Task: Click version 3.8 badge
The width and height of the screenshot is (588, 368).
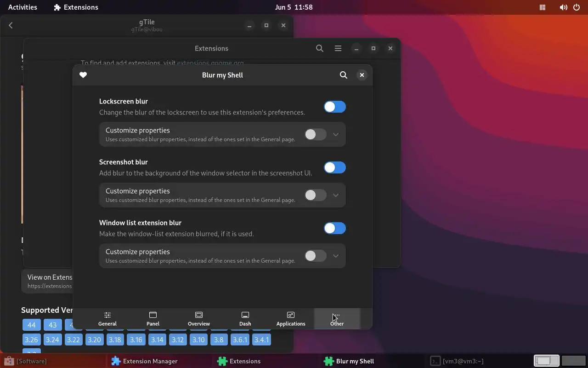Action: (x=219, y=340)
